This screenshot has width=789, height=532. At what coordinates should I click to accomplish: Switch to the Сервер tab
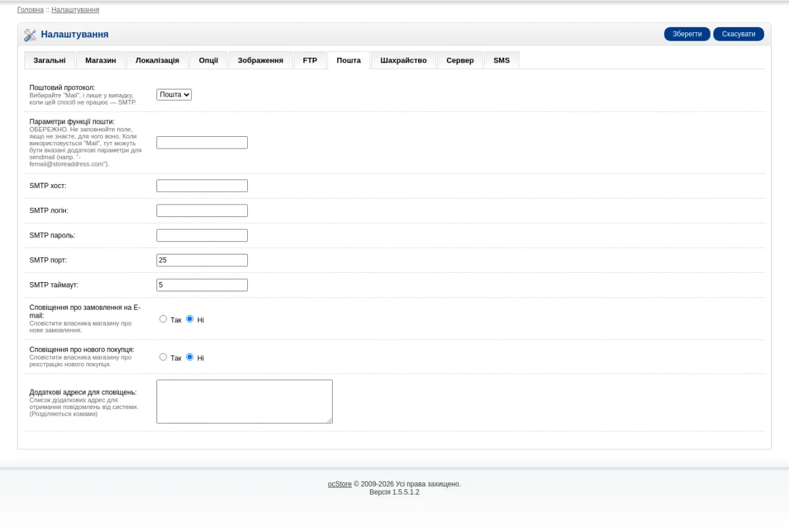click(460, 60)
